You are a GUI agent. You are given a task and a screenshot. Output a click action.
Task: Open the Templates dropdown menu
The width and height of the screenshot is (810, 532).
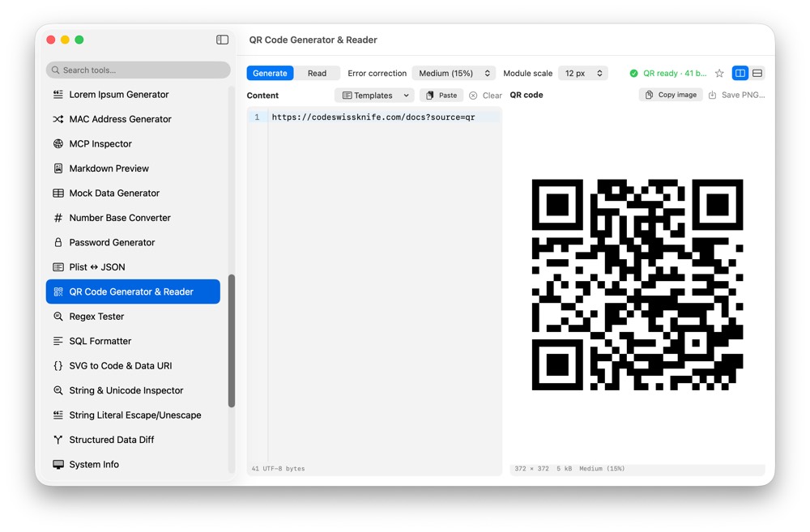374,96
